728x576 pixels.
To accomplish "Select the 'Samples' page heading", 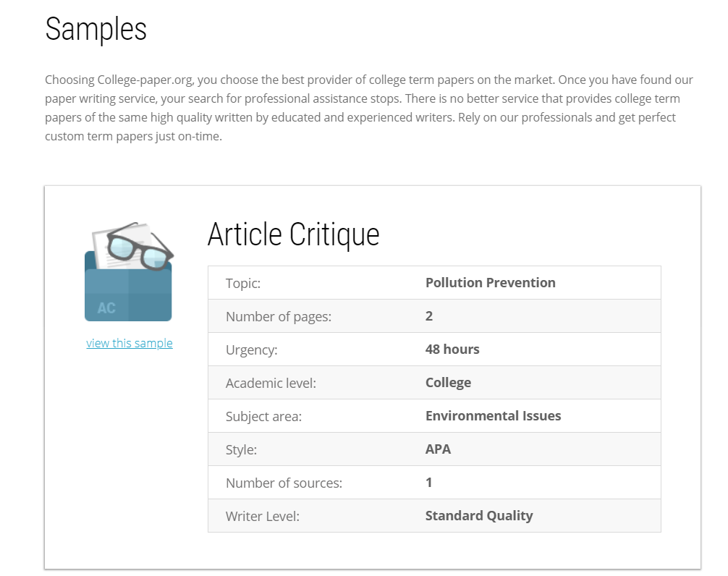I will 96,29.
